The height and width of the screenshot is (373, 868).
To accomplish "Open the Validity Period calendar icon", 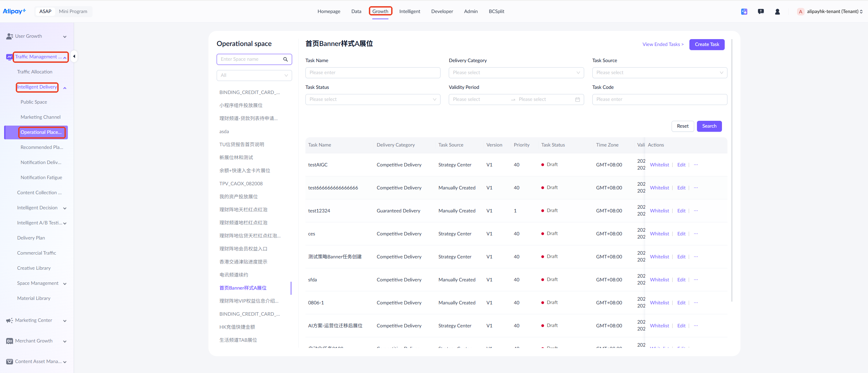I will (x=578, y=100).
